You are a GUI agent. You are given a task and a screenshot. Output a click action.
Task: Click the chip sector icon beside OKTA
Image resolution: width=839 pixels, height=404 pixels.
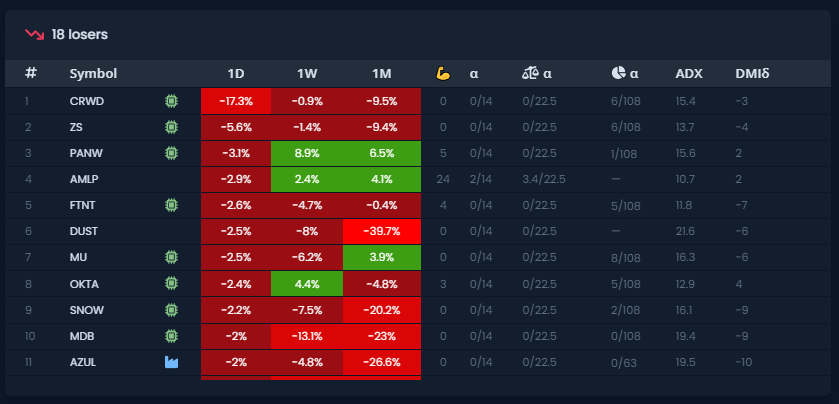tap(171, 284)
